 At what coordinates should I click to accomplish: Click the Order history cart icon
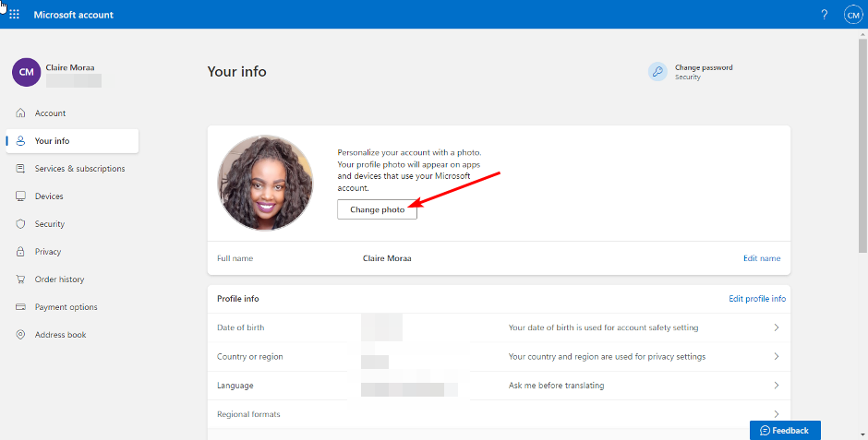(20, 279)
